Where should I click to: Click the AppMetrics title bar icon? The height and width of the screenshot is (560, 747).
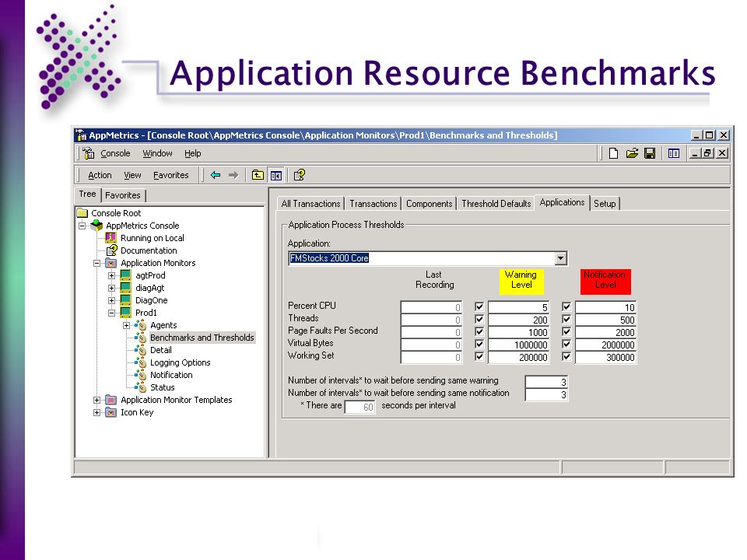(x=81, y=135)
